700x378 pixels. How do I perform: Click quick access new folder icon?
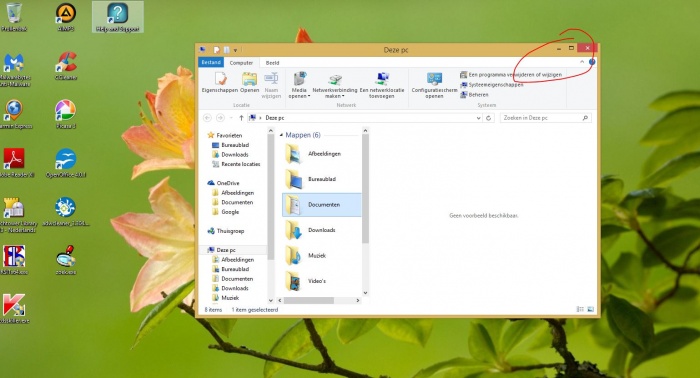tap(226, 50)
